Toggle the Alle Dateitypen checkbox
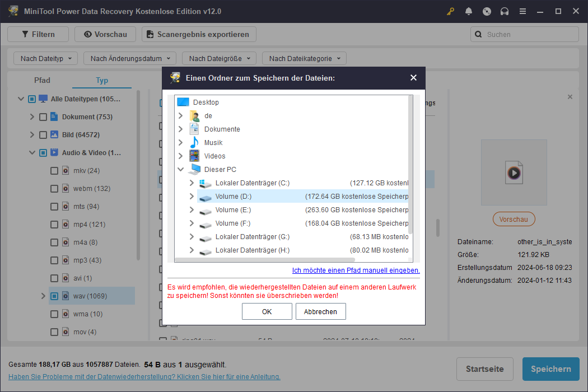 click(x=32, y=99)
